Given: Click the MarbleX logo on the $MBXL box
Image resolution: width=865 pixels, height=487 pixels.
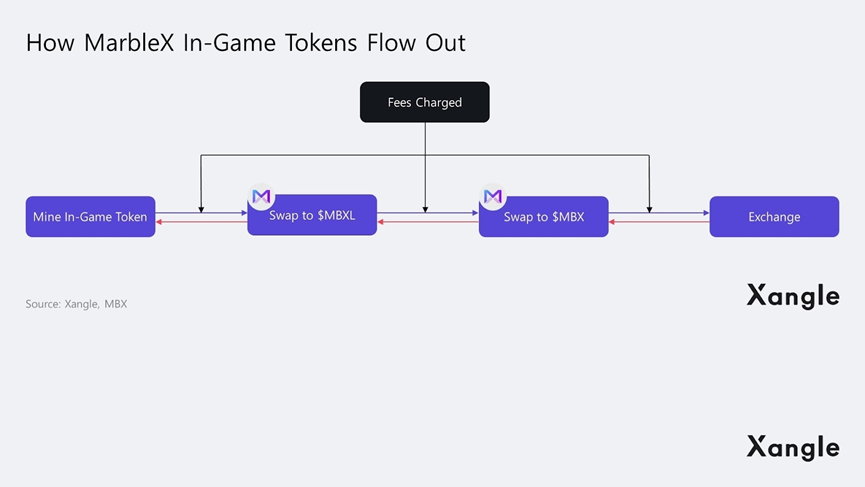Looking at the screenshot, I should coord(261,197).
